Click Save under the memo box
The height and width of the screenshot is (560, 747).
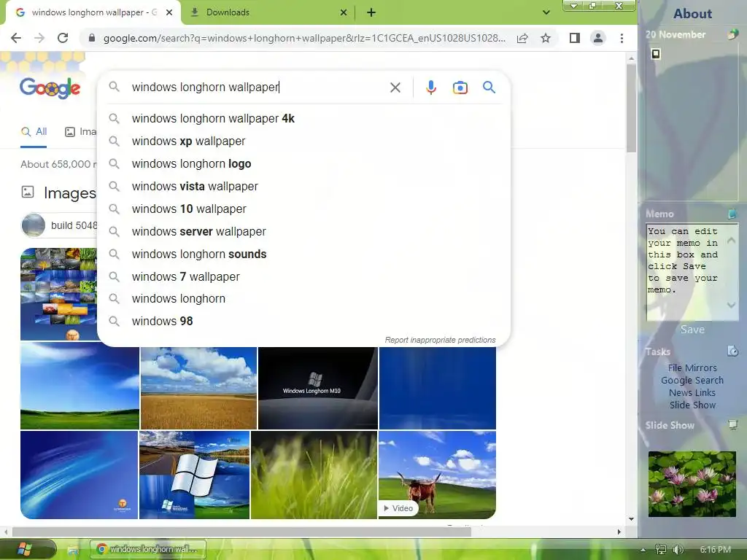[x=692, y=330]
